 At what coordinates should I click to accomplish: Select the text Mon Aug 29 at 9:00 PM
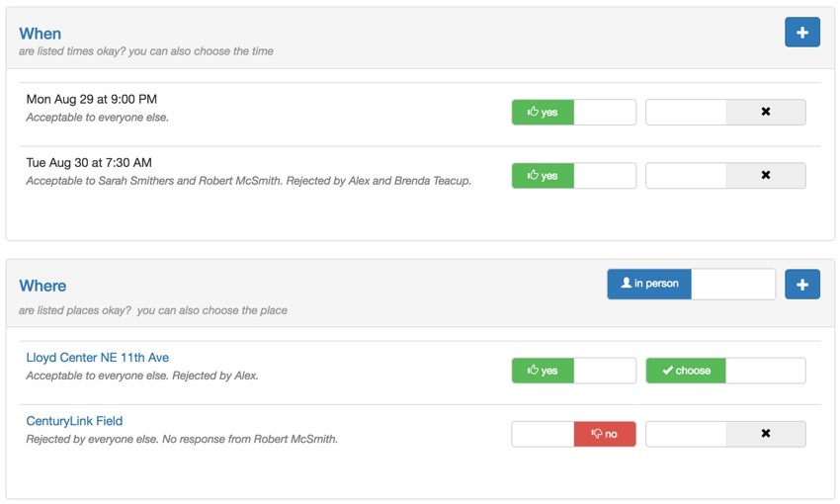coord(92,99)
